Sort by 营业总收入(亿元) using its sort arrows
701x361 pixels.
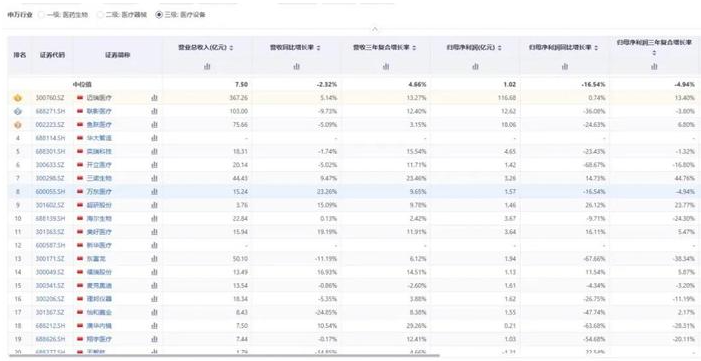coord(232,48)
